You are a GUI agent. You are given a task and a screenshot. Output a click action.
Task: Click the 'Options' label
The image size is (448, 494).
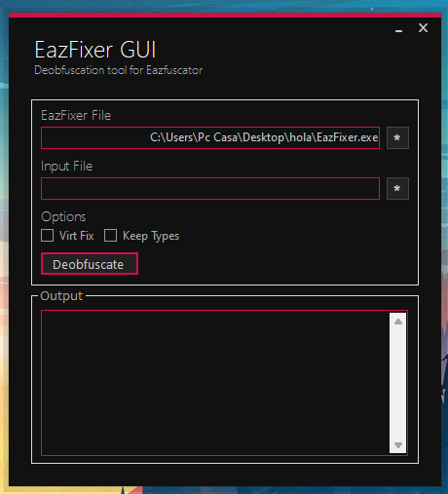63,217
